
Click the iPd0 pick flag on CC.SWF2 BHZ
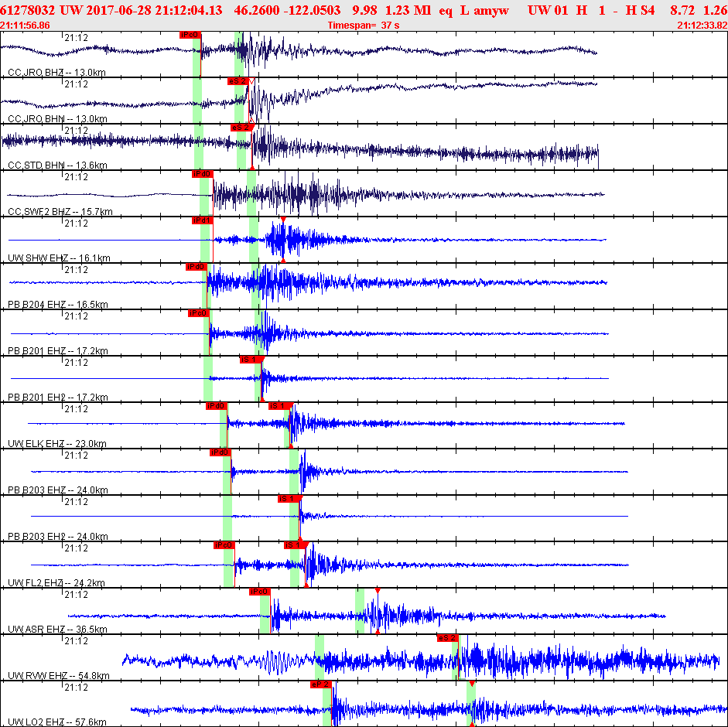[202, 174]
